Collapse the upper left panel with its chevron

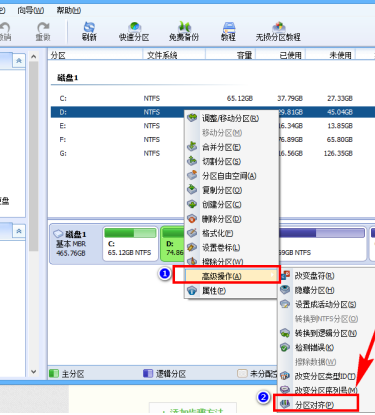click(x=19, y=61)
